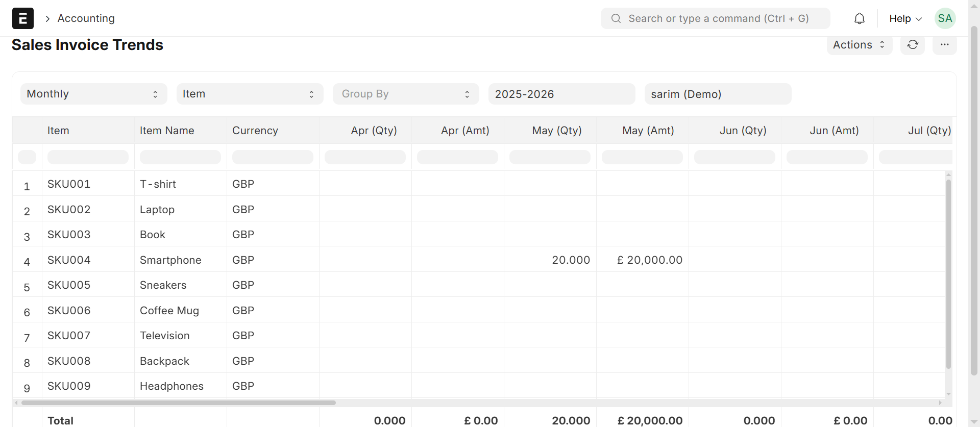Screen dimensions: 980x427
Task: Open the notifications bell
Action: [x=859, y=18]
